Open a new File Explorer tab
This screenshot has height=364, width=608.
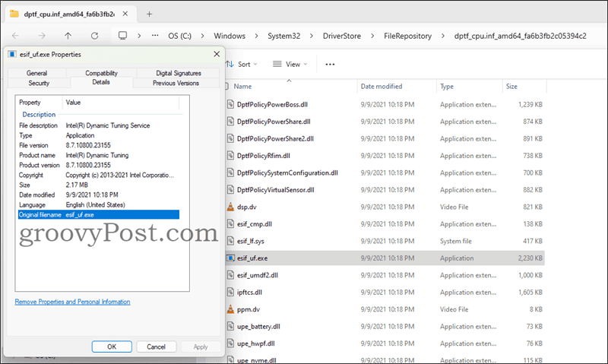point(149,14)
